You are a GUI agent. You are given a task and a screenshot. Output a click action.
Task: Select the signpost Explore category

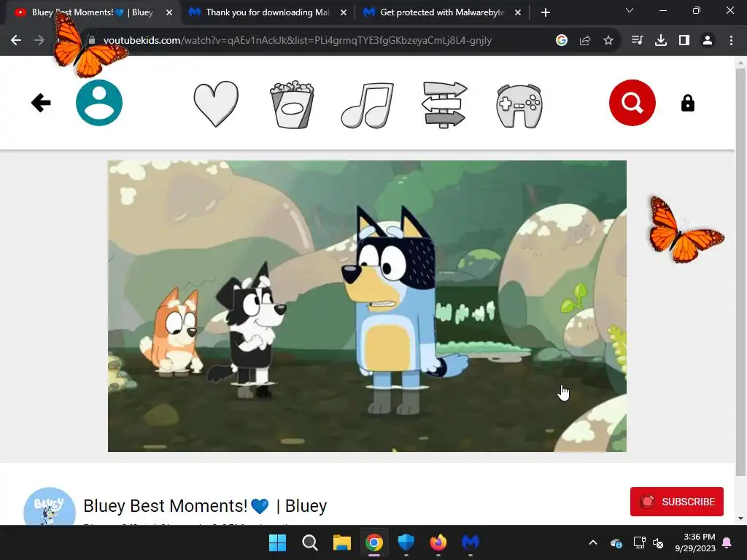coord(444,105)
